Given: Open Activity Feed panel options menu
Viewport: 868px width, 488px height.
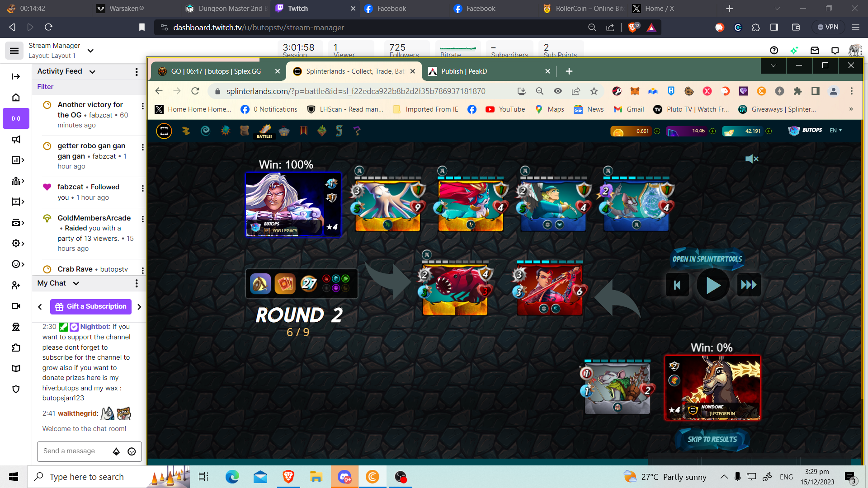Looking at the screenshot, I should coord(137,72).
